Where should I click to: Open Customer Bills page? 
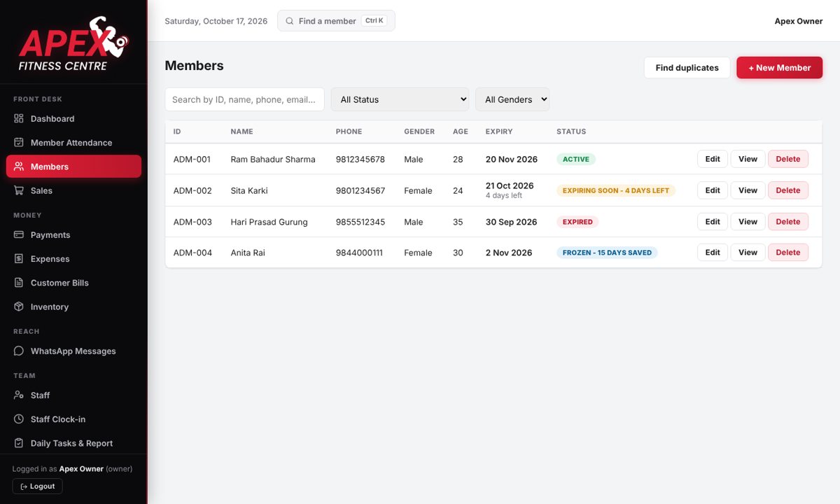click(73, 283)
